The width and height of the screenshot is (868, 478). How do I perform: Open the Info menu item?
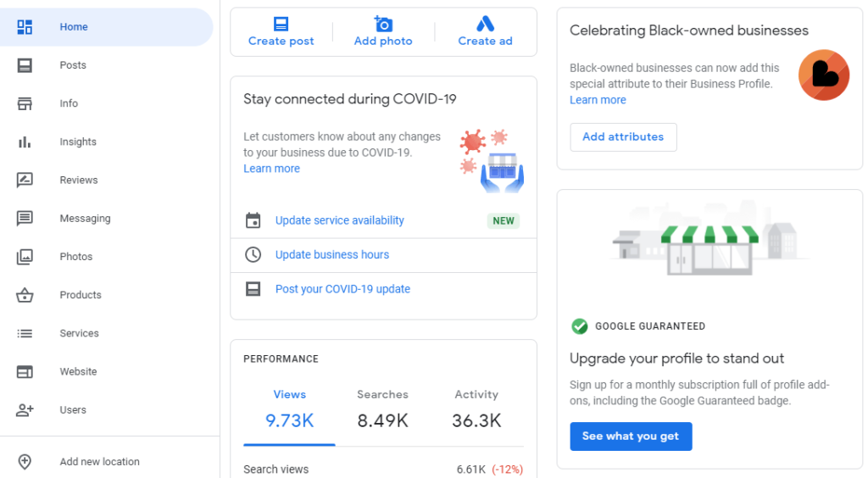tap(69, 103)
